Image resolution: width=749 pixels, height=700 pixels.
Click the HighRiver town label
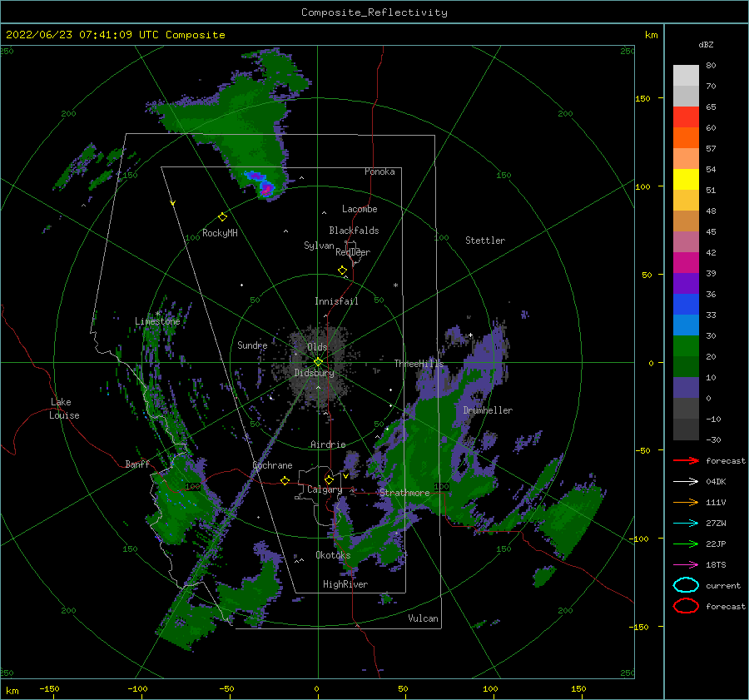click(345, 584)
